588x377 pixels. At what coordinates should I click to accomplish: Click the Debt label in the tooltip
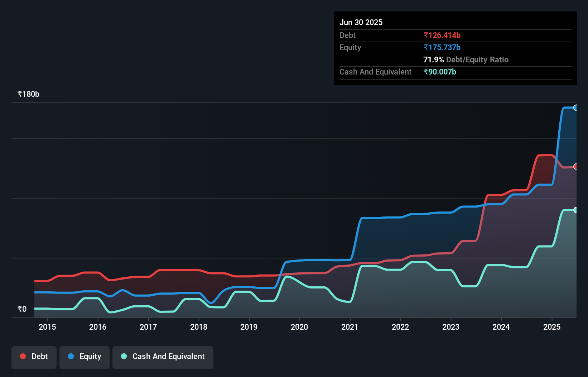[x=347, y=35]
